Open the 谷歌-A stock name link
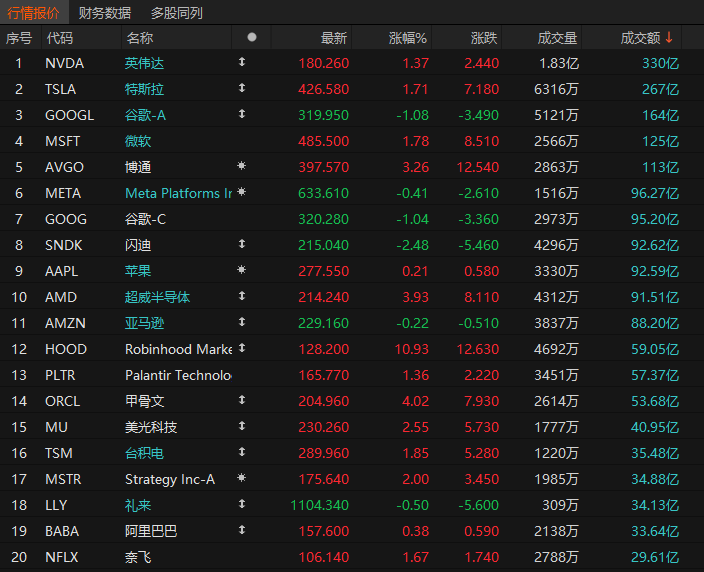 coord(145,115)
